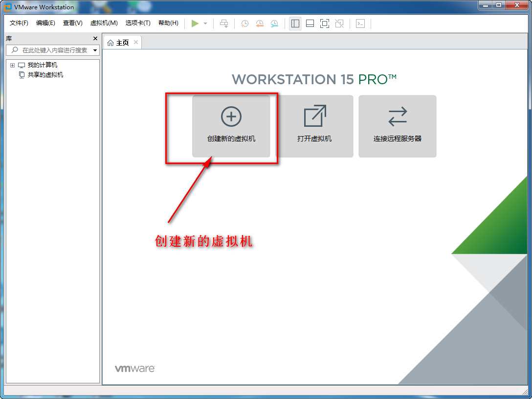Expand the 我的计算机 tree node
This screenshot has height=399, width=532.
pos(13,65)
